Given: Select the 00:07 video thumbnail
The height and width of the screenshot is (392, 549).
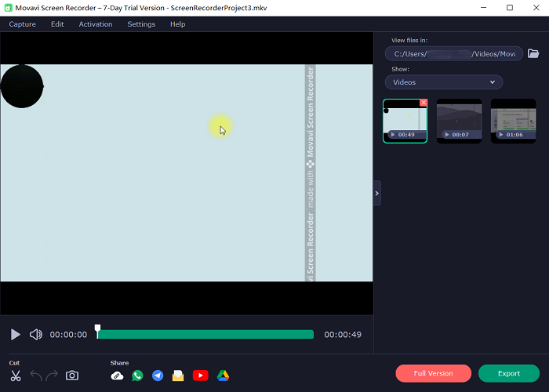Looking at the screenshot, I should (x=460, y=121).
